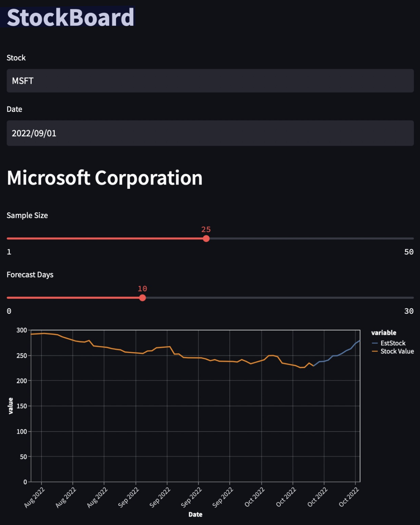Click the Forecast Days maximum value 30
Screen dimensions: 420x525
[409, 311]
